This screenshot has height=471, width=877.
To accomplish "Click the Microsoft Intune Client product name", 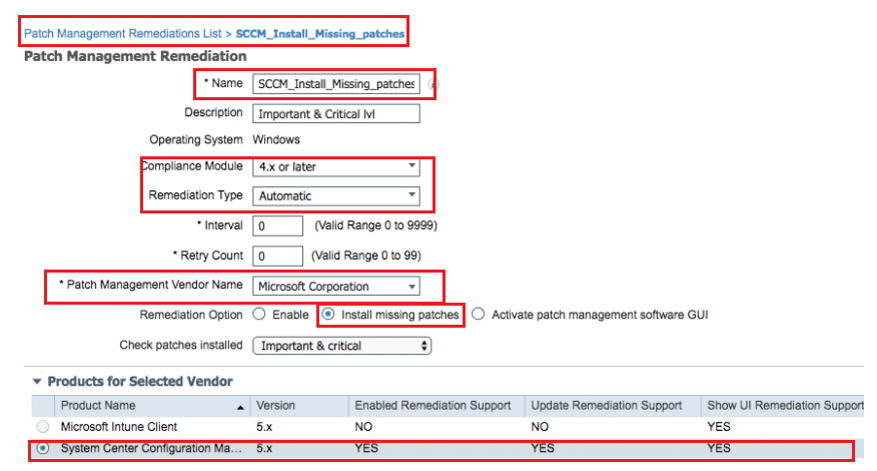I will click(x=119, y=427).
